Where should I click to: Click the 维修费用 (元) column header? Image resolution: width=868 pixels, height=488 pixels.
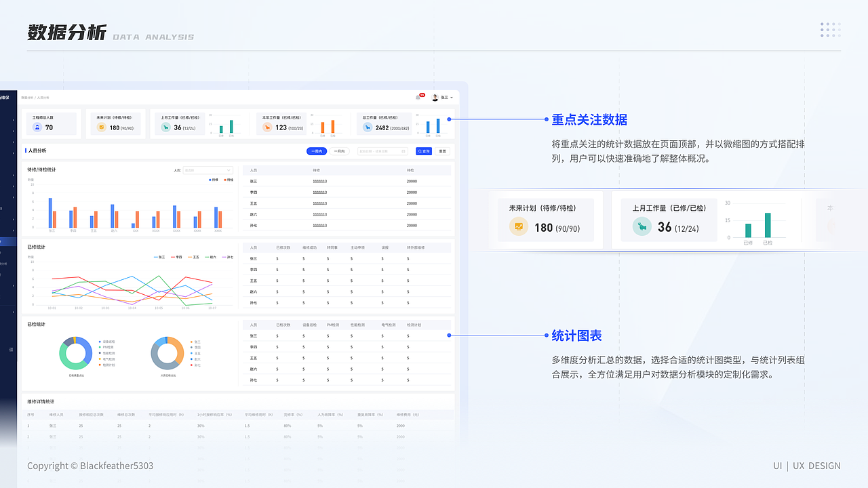point(408,414)
